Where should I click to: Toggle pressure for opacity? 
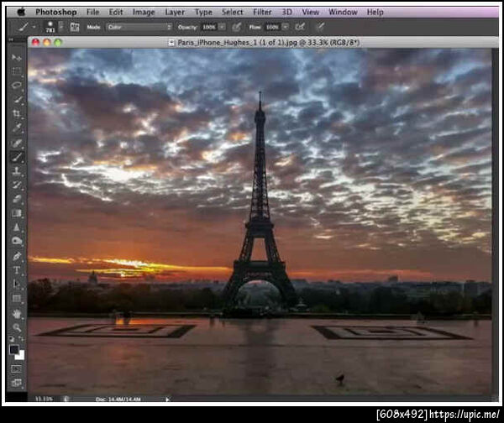pyautogui.click(x=237, y=27)
